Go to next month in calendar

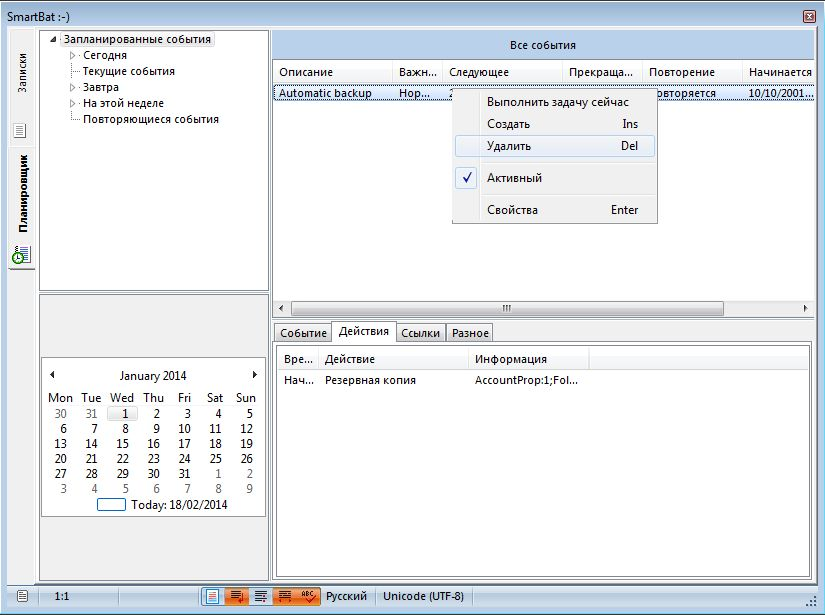(x=255, y=375)
